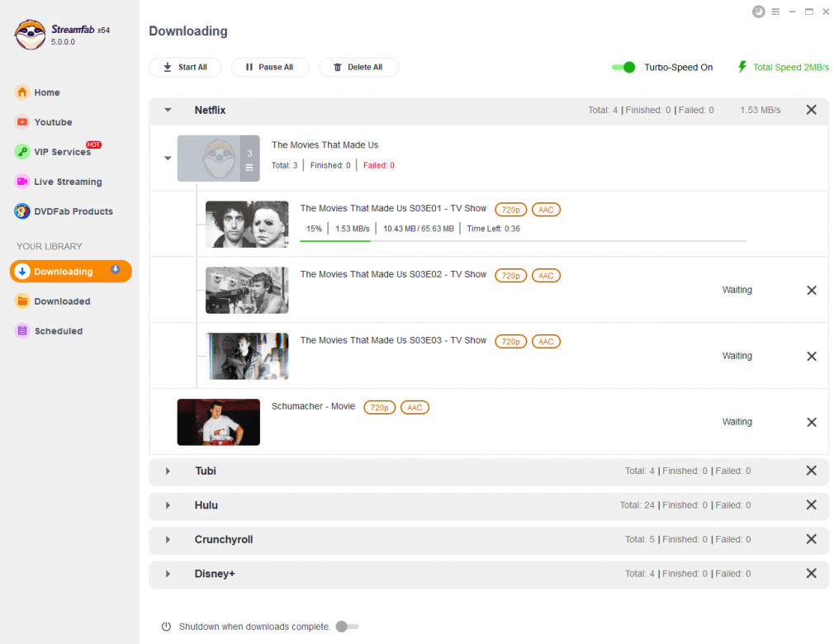Remove the Crunchyroll group with X
The height and width of the screenshot is (644, 839).
(x=811, y=538)
